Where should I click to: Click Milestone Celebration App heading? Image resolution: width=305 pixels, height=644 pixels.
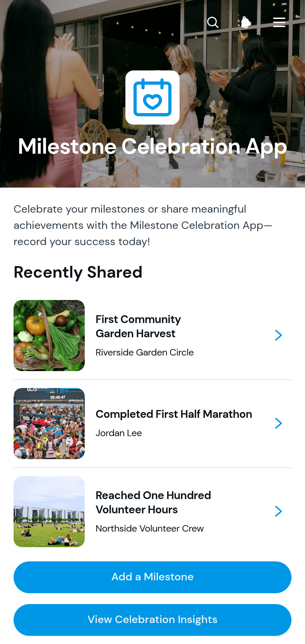click(152, 147)
